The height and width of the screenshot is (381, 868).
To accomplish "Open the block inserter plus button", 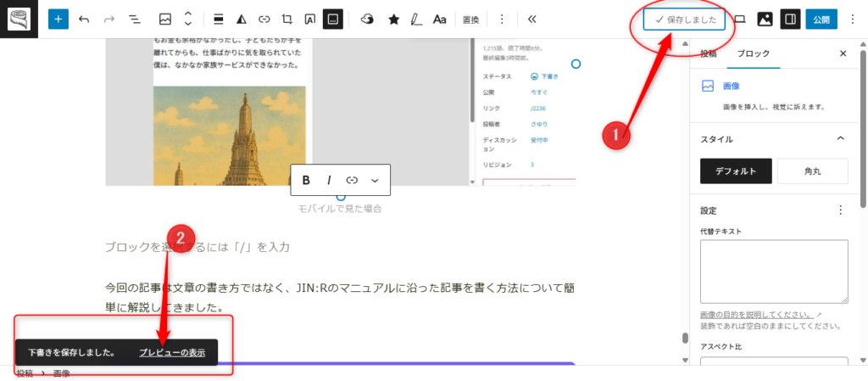I will tap(58, 20).
